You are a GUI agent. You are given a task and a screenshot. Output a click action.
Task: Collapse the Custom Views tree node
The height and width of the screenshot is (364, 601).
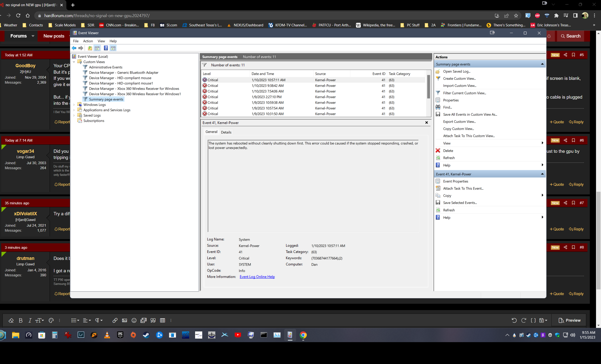74,62
